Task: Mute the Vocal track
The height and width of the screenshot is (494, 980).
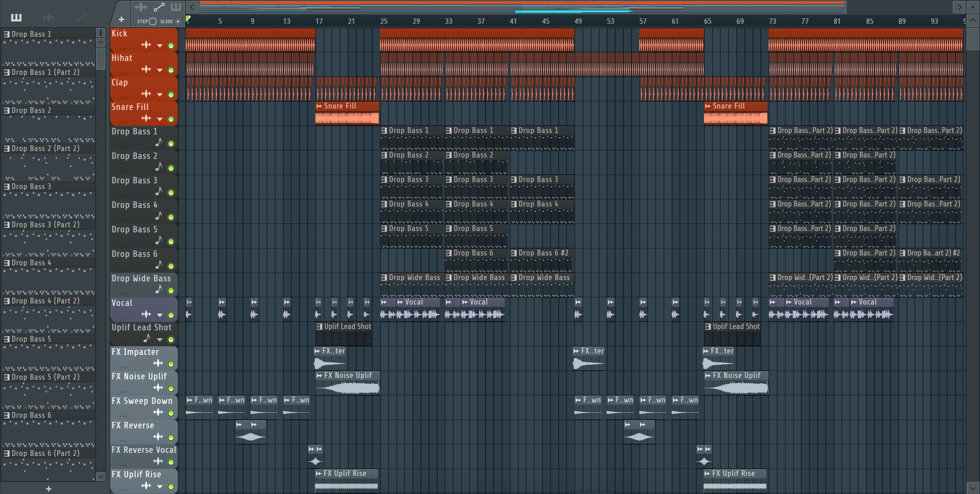Action: coord(171,315)
